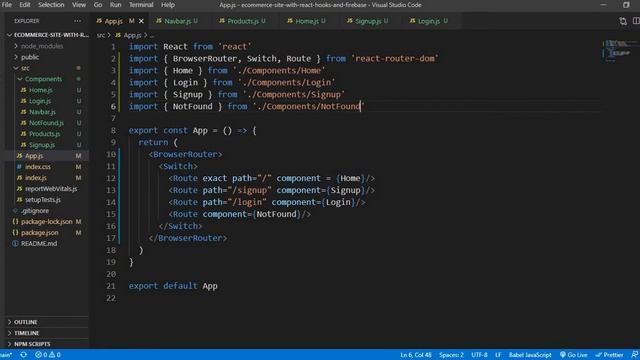Select language mode Babel JavaScript
The image size is (640, 360).
(x=530, y=355)
